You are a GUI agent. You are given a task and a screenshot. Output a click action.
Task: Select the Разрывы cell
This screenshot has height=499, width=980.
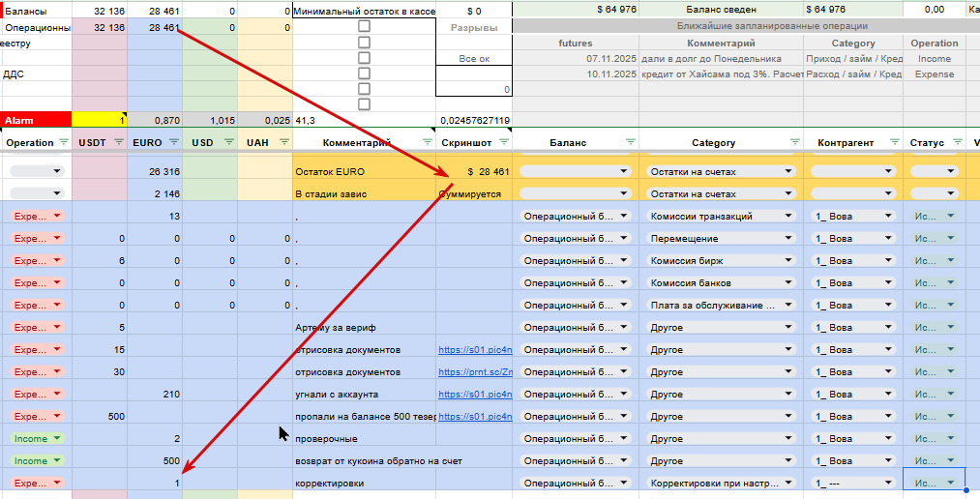click(x=474, y=27)
